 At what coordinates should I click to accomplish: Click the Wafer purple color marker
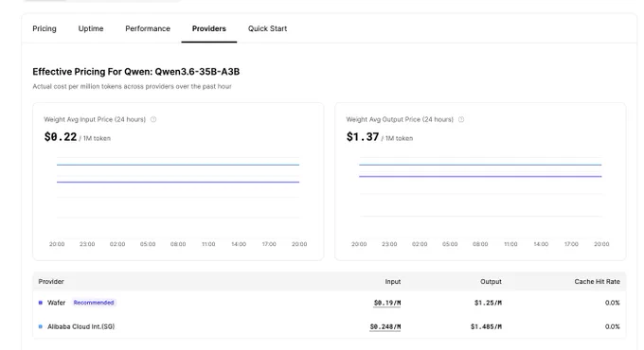[40, 303]
